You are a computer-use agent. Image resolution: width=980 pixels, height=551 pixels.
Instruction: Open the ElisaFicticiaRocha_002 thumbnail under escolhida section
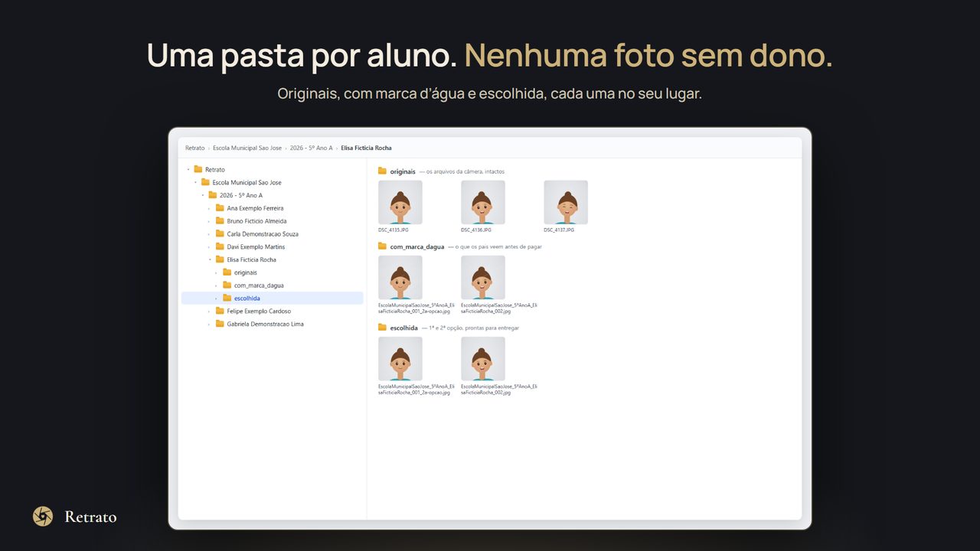tap(483, 359)
